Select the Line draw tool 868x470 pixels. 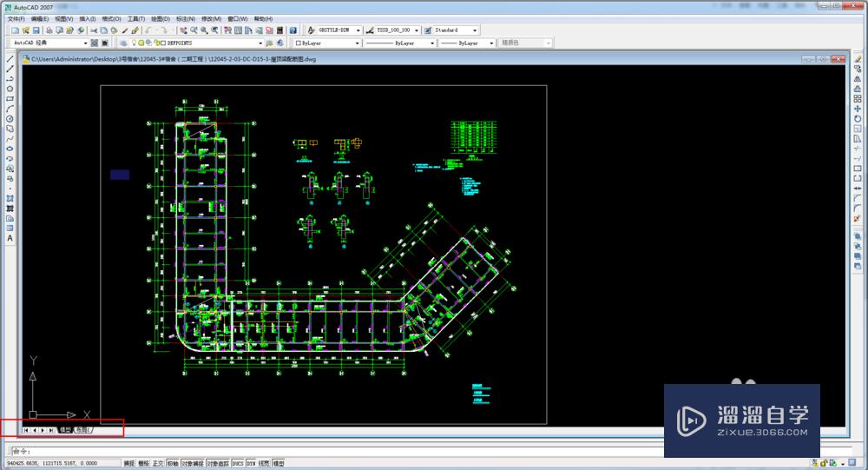[10, 59]
